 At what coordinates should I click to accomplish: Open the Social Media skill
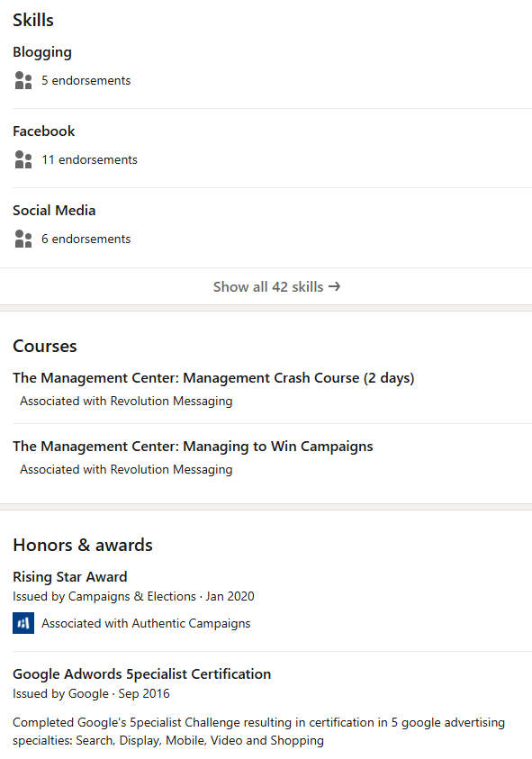click(54, 211)
